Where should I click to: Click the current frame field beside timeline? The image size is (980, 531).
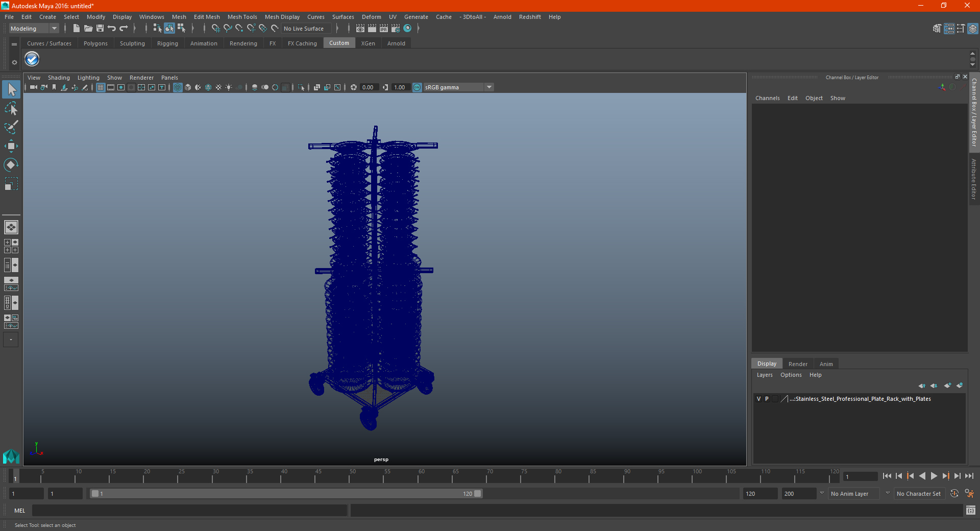click(860, 476)
